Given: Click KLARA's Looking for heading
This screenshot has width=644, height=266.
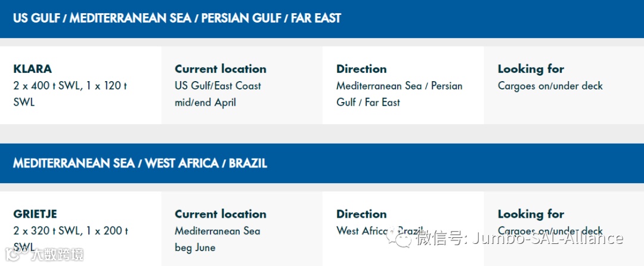Looking at the screenshot, I should [x=531, y=69].
